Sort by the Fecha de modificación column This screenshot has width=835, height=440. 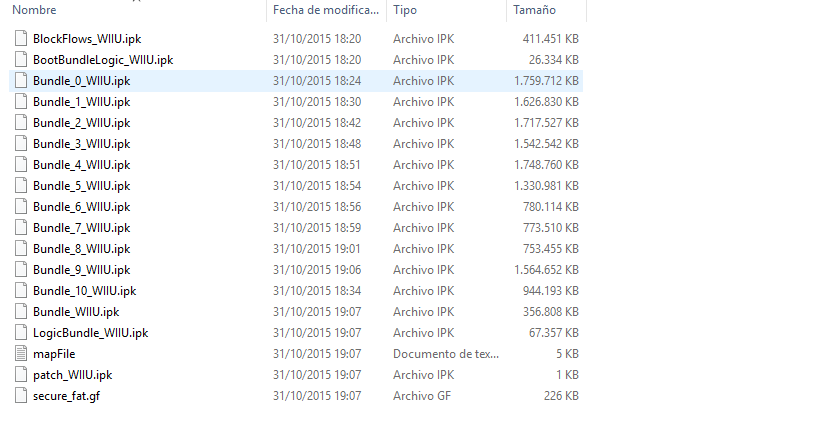pos(326,10)
